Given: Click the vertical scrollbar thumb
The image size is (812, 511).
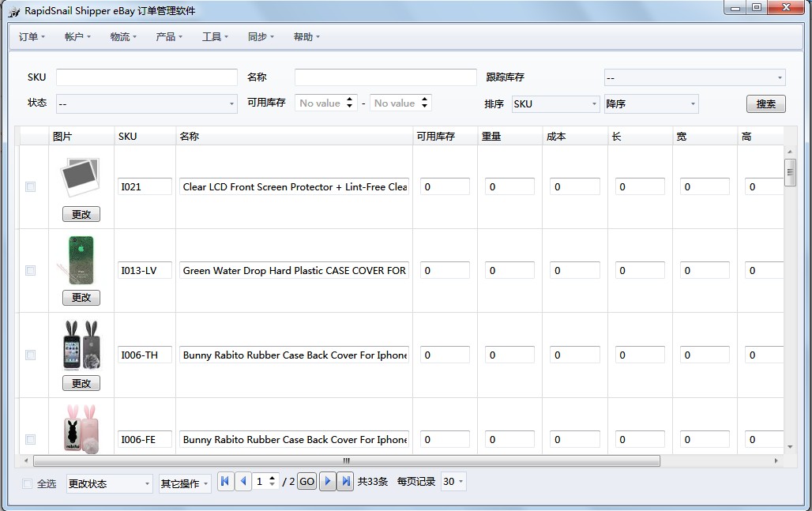Looking at the screenshot, I should point(790,172).
